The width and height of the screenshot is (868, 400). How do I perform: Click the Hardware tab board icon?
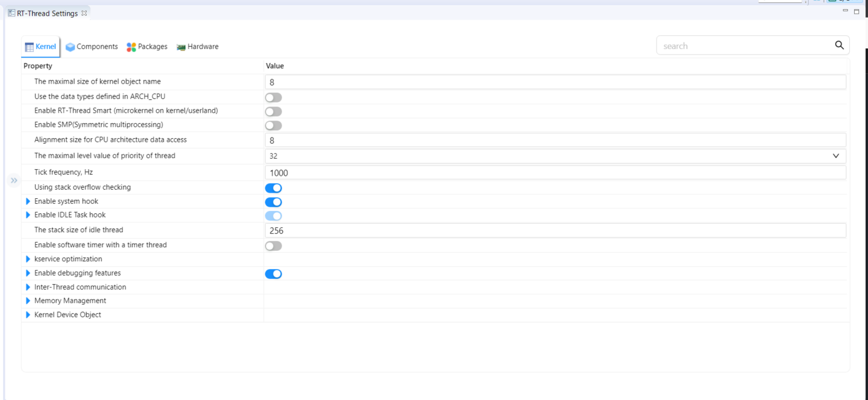coord(181,47)
